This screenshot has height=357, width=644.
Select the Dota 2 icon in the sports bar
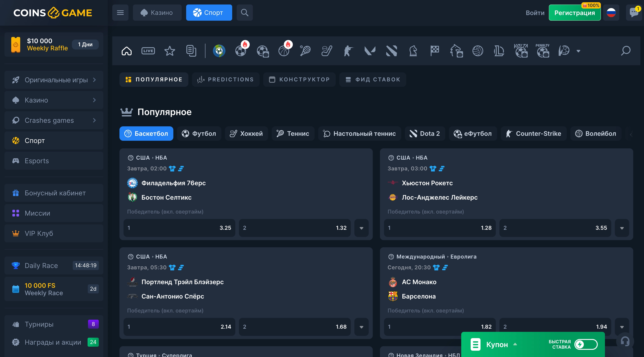392,51
